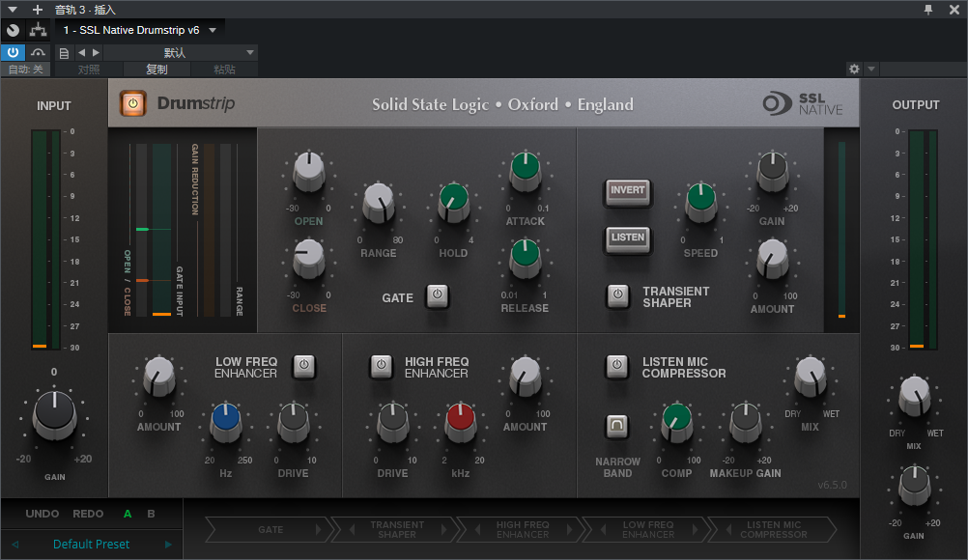Enable the Listen Mic Compressor power button
The width and height of the screenshot is (968, 560).
[x=616, y=366]
